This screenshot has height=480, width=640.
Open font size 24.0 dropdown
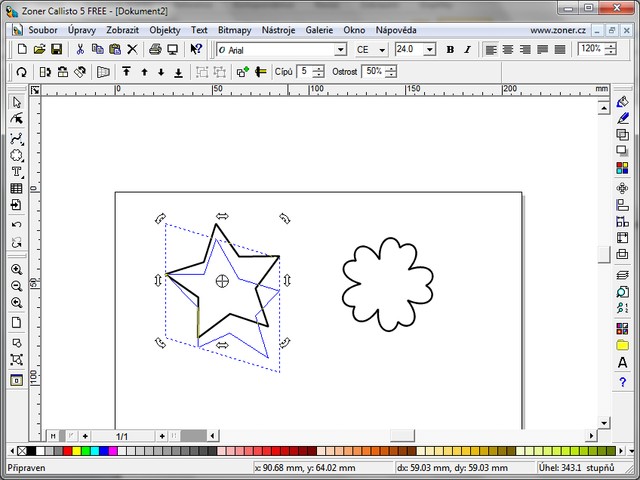tap(429, 50)
